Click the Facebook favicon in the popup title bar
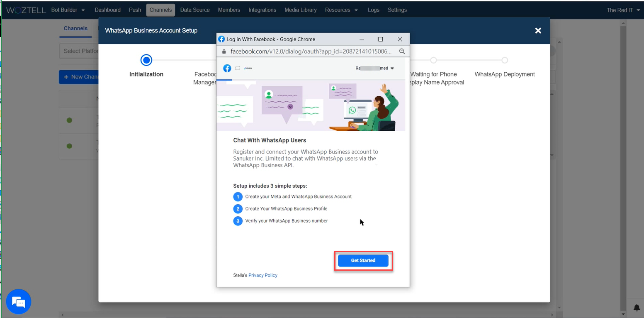The height and width of the screenshot is (318, 644). [x=221, y=39]
